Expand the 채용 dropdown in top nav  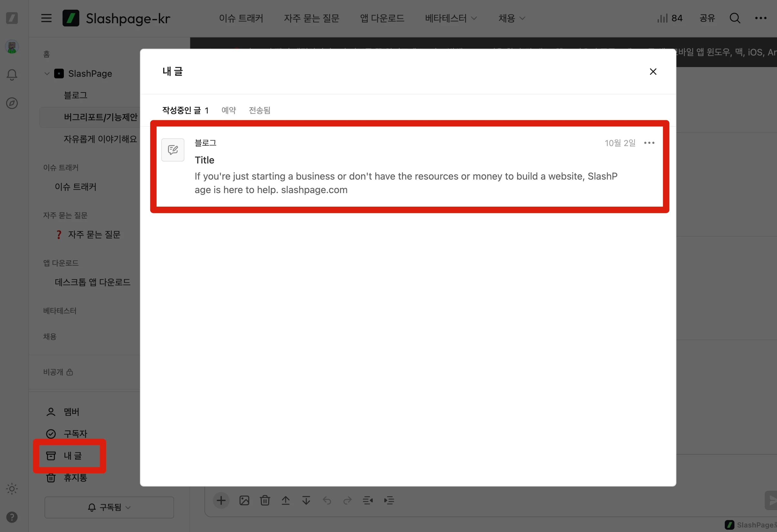tap(512, 18)
